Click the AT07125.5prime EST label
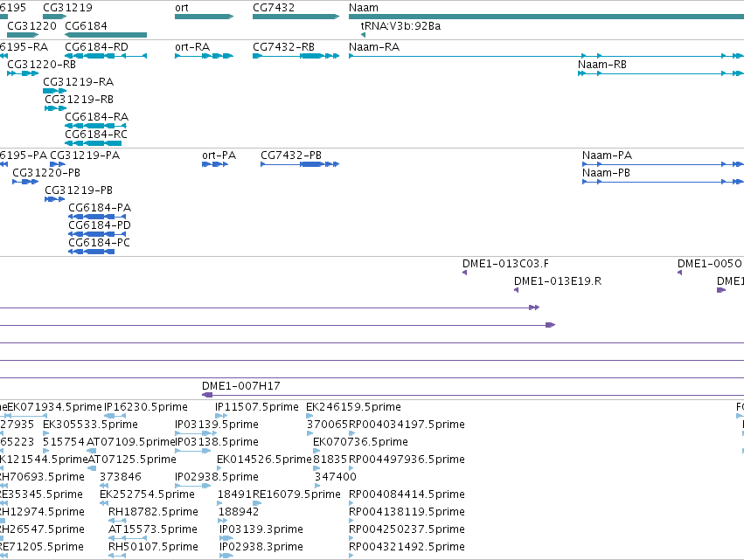This screenshot has width=744, height=560. click(x=132, y=460)
